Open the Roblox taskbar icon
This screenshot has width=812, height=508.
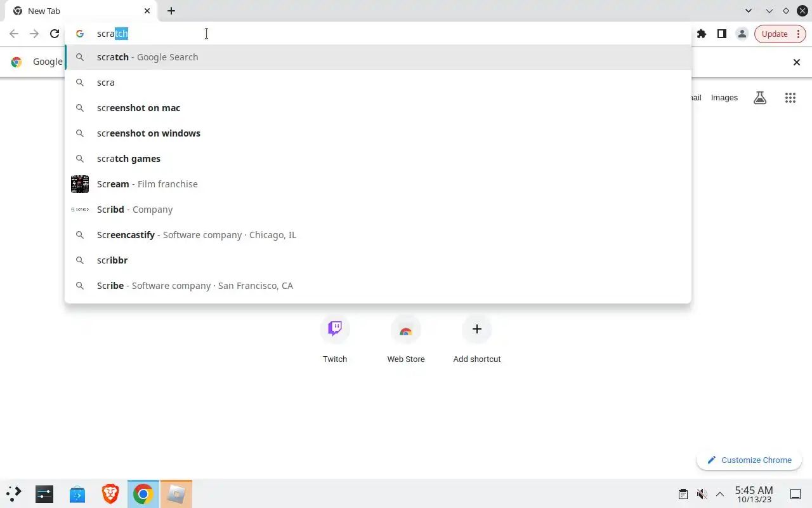click(176, 493)
